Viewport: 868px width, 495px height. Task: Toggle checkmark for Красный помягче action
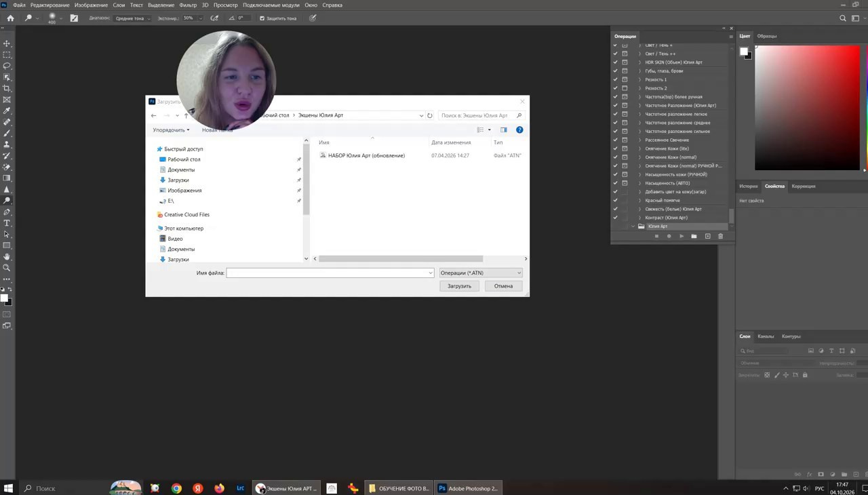(x=615, y=200)
